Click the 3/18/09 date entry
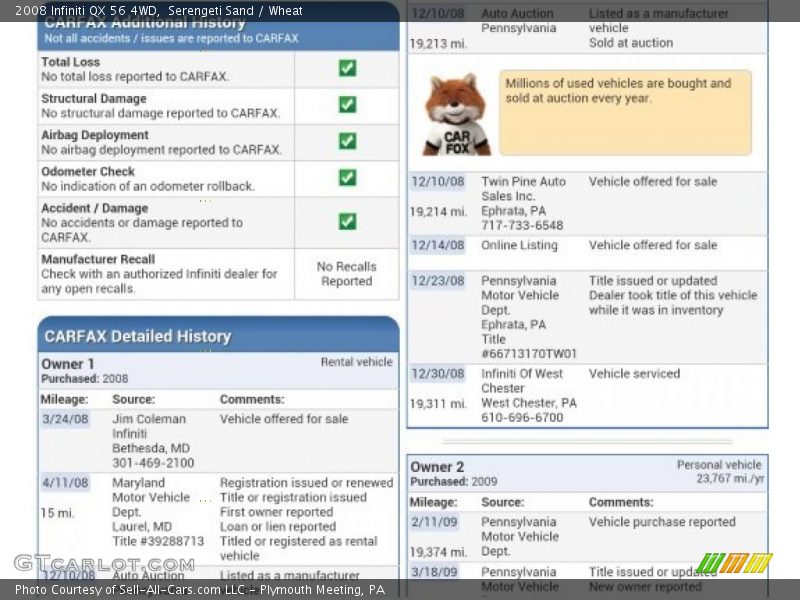 point(434,572)
